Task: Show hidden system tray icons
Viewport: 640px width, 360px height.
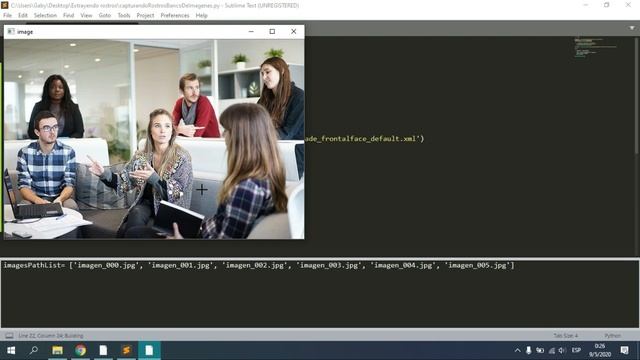Action: (518, 350)
